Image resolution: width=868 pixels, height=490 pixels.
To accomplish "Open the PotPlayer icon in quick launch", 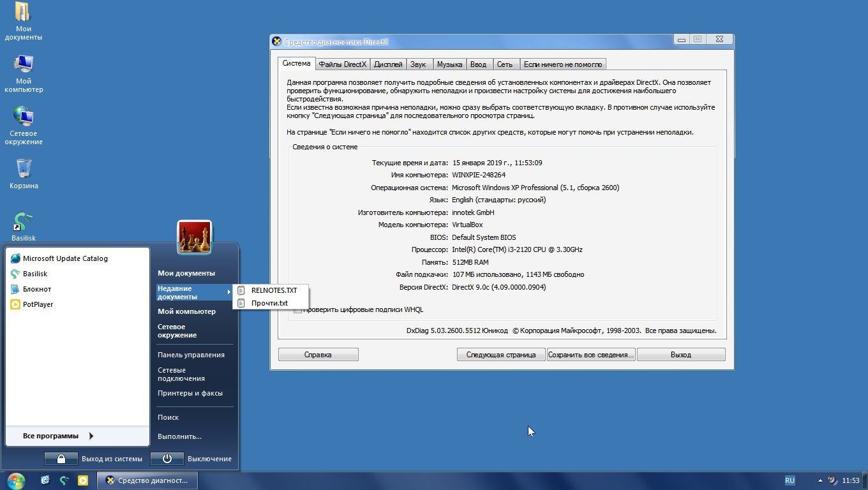I will click(x=82, y=480).
